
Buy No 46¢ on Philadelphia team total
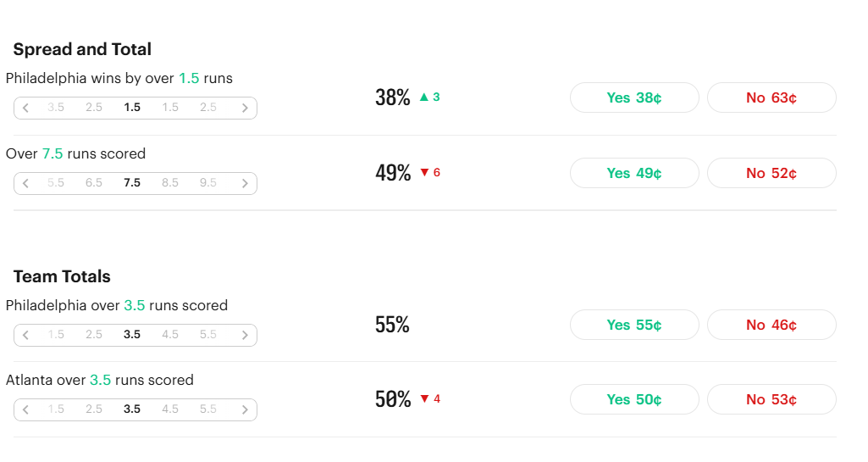coord(771,326)
